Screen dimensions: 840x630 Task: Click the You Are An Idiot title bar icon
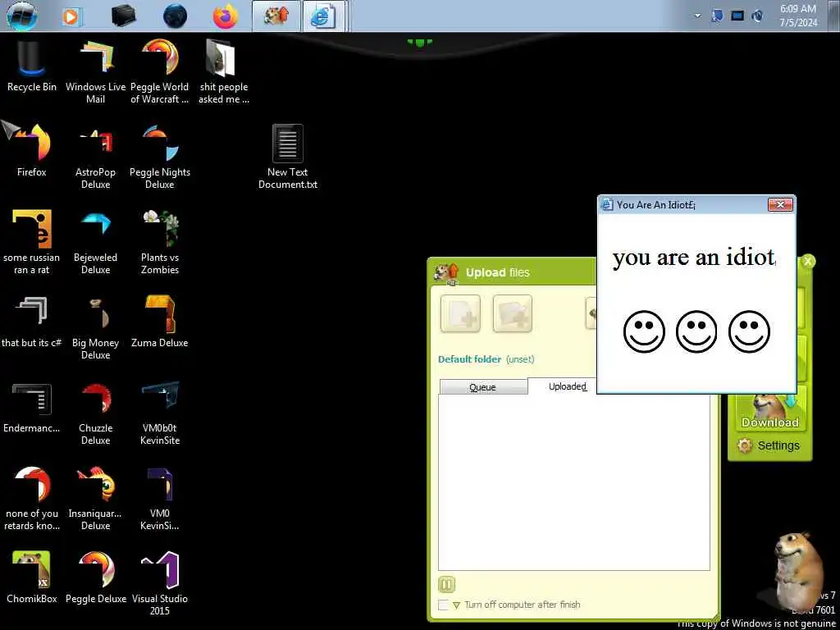607,204
